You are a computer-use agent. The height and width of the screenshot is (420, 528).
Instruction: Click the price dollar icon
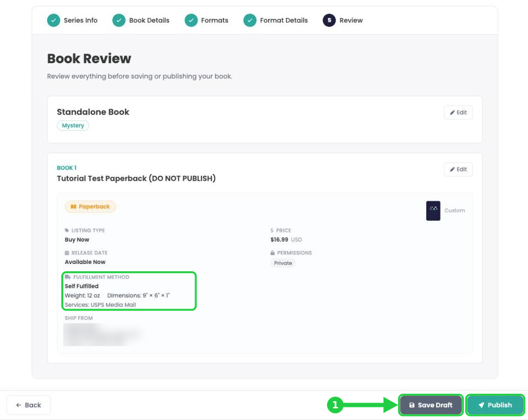point(272,230)
